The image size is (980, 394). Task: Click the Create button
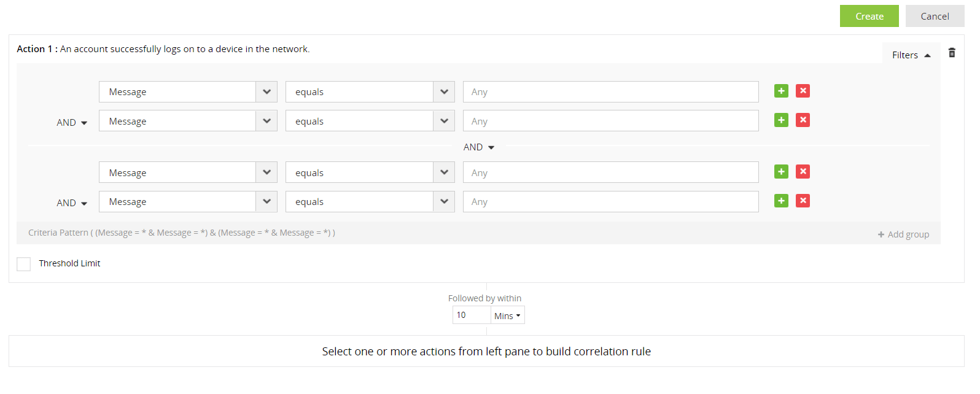coord(869,17)
